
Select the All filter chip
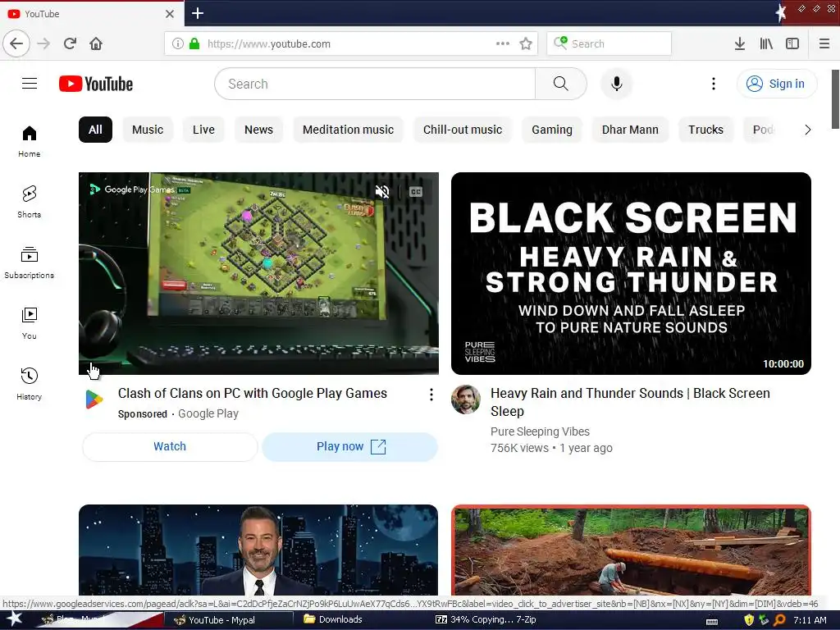click(95, 130)
